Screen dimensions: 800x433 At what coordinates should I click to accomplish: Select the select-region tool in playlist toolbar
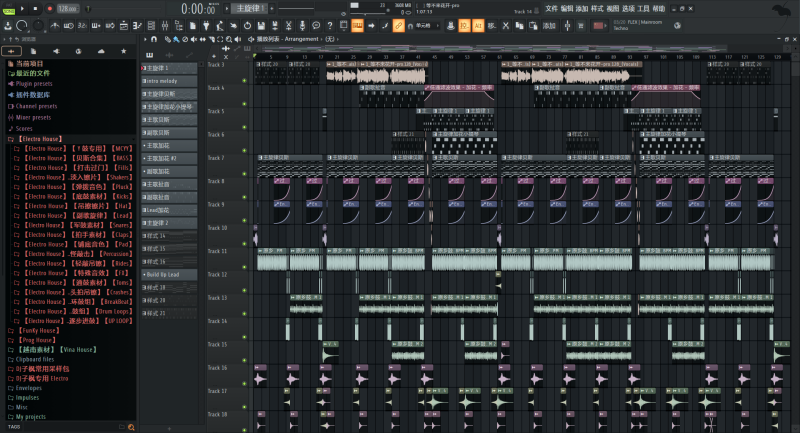(220, 39)
